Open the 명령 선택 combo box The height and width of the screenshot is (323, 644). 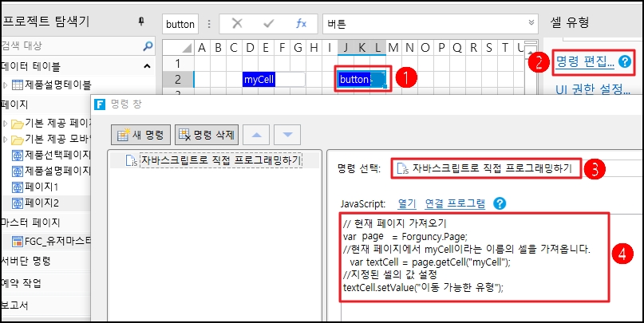pos(517,168)
